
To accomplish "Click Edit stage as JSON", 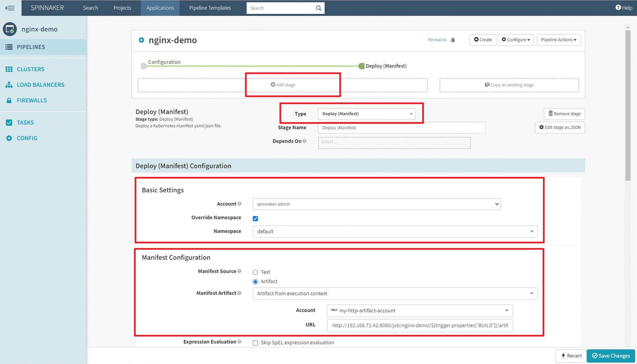I will click(x=560, y=128).
